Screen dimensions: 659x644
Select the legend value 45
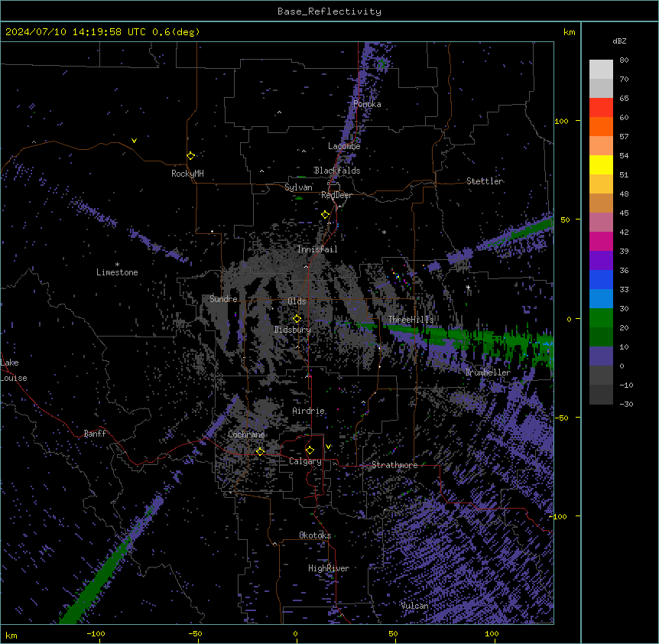pos(624,213)
